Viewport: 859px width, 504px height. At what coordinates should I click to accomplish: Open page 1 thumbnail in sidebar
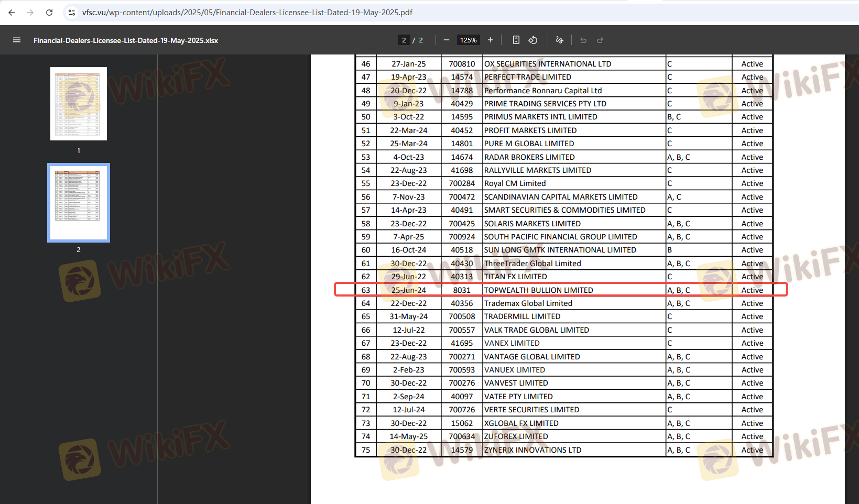click(79, 104)
